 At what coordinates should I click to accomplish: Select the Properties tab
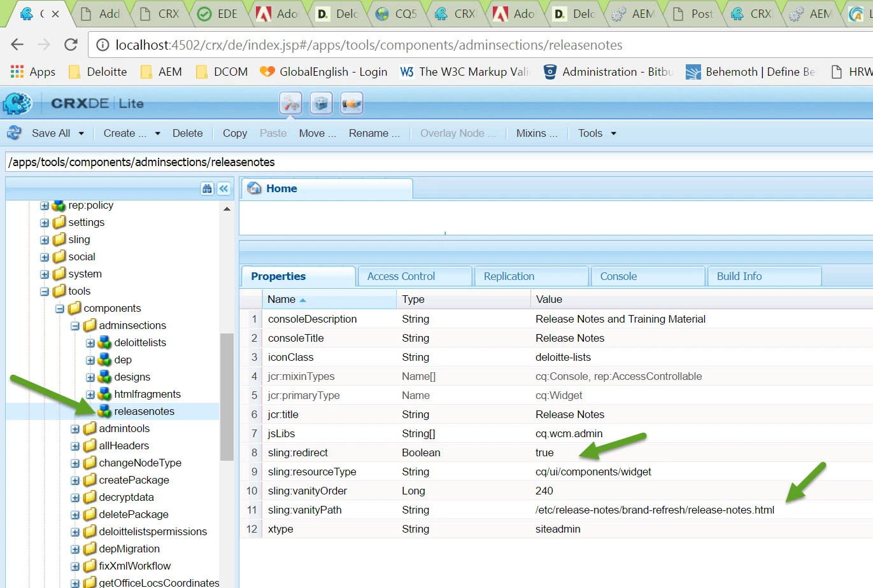click(x=298, y=276)
